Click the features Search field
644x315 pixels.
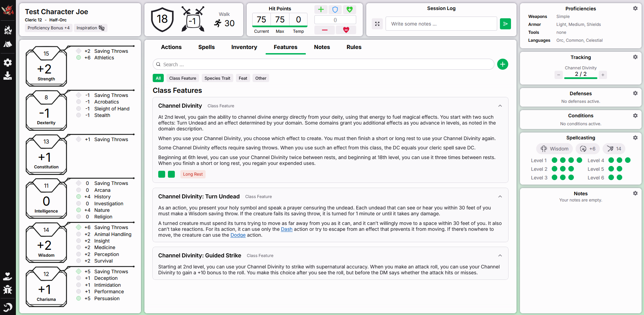pos(323,65)
